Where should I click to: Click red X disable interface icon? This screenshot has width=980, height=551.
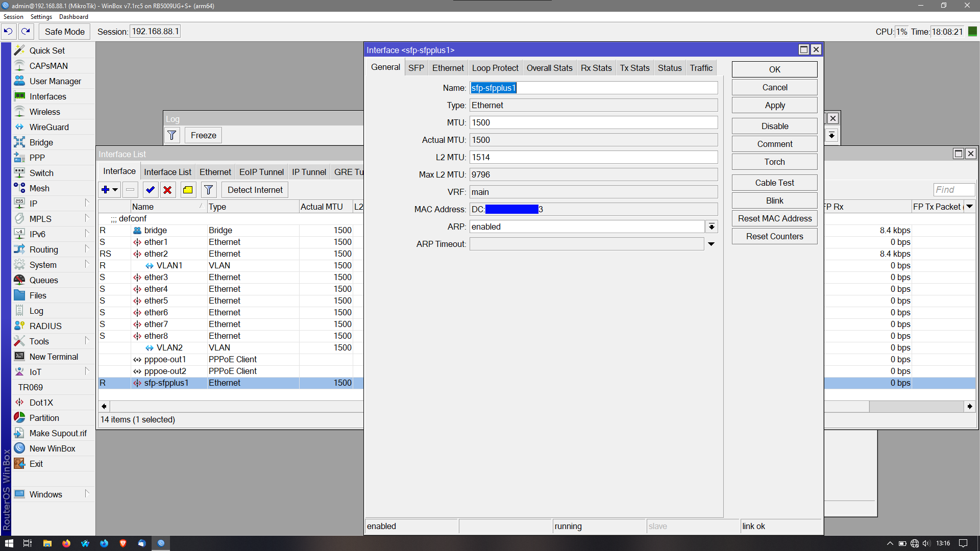click(167, 190)
